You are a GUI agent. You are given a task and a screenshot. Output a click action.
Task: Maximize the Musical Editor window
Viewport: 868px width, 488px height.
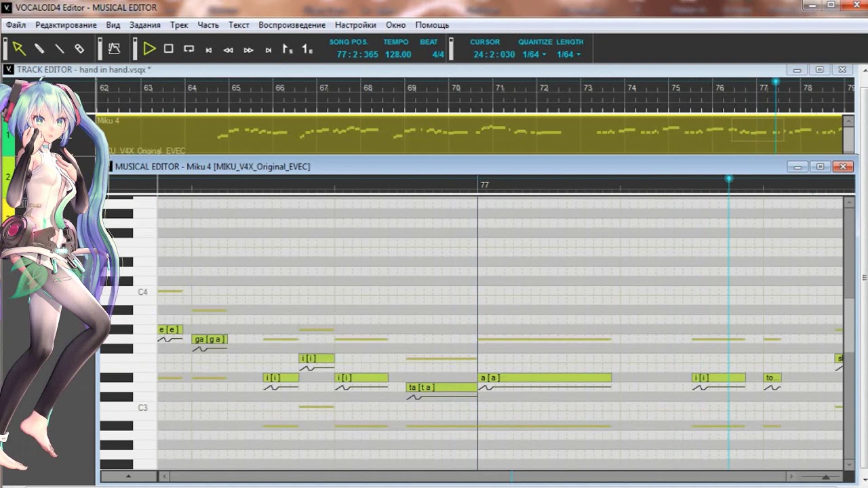820,166
